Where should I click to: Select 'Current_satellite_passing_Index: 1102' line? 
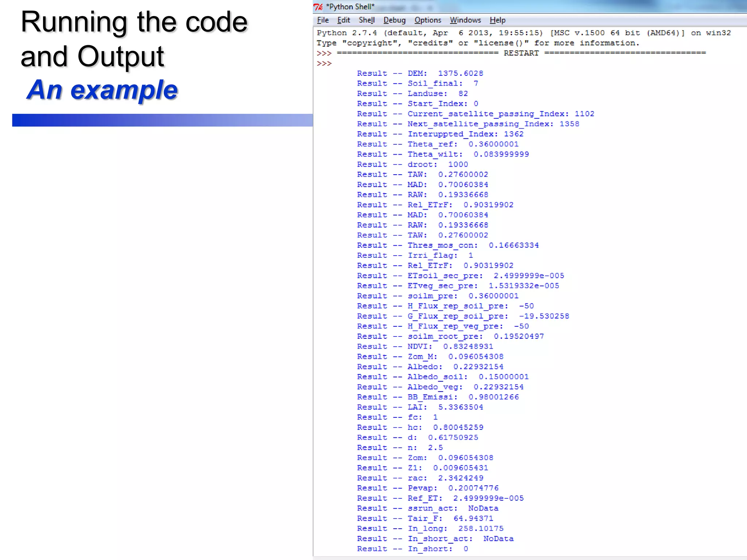click(476, 114)
